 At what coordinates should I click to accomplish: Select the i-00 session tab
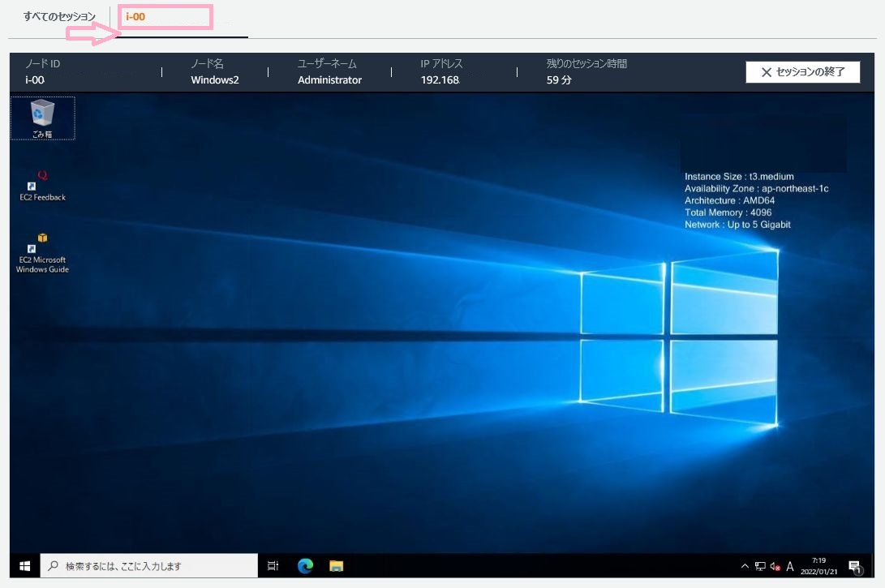(x=135, y=17)
